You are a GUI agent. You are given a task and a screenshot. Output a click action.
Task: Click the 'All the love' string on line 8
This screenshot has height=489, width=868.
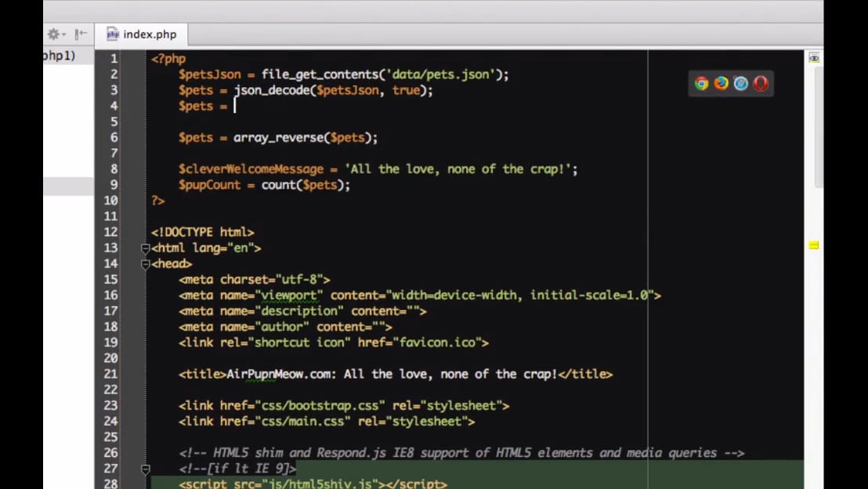pyautogui.click(x=458, y=169)
